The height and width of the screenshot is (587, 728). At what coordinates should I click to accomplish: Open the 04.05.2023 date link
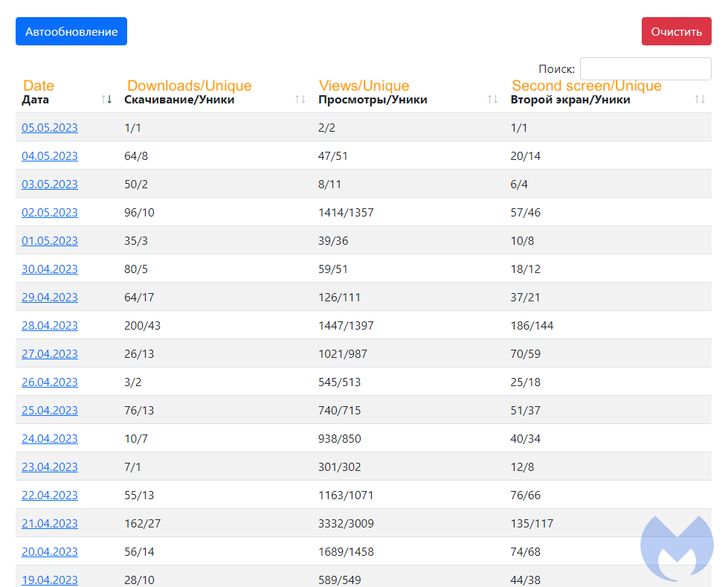50,156
